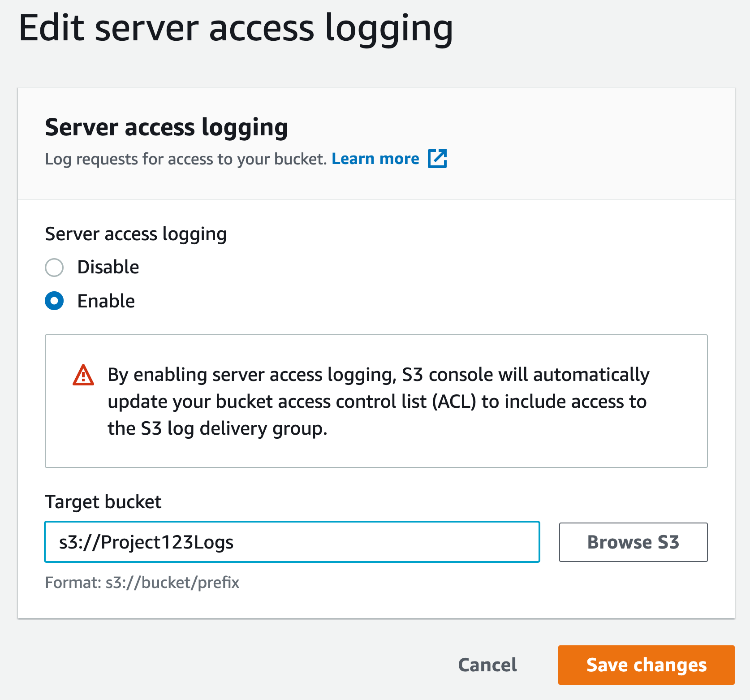Click inside the Target bucket input field
The image size is (750, 700).
pyautogui.click(x=291, y=542)
